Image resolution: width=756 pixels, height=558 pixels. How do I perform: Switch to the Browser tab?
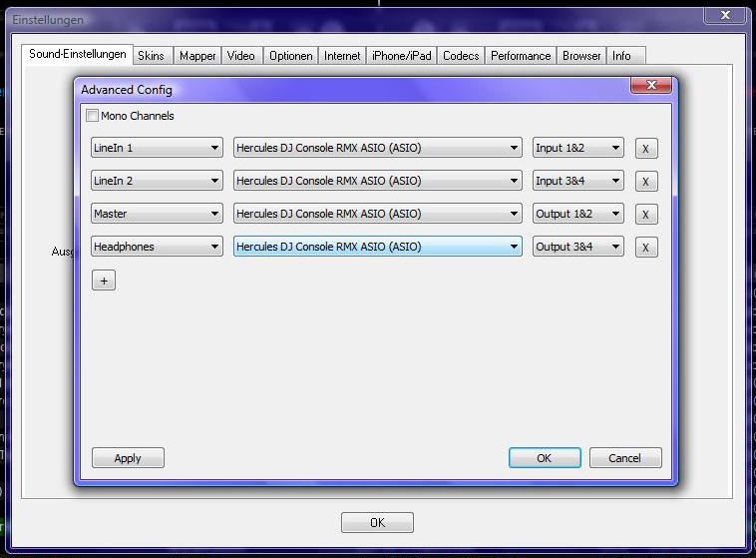pyautogui.click(x=581, y=56)
